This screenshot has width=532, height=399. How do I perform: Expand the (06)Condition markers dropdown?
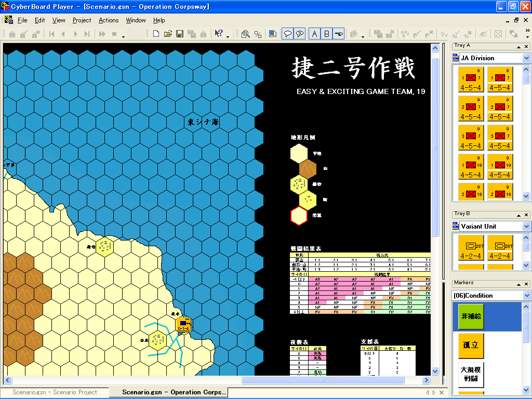point(526,296)
